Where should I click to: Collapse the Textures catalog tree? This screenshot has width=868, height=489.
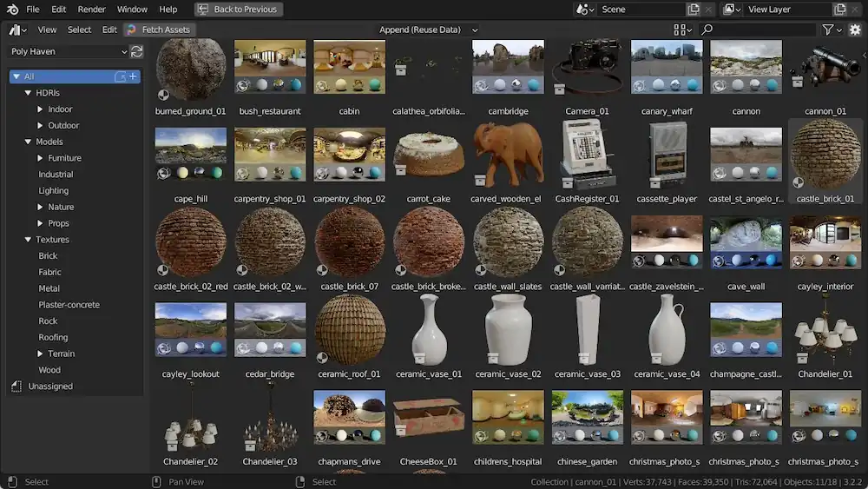(x=28, y=240)
